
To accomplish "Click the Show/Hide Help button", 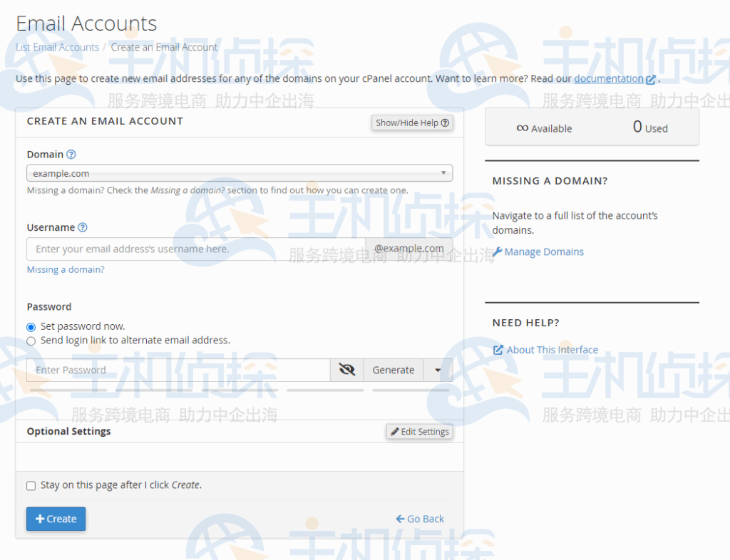I will [412, 123].
